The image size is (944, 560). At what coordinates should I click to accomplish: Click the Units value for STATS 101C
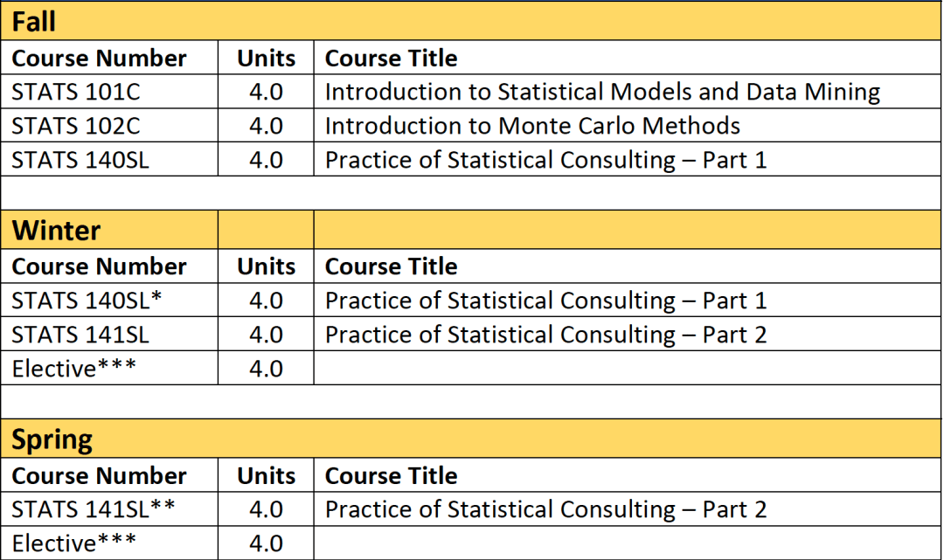[x=266, y=92]
